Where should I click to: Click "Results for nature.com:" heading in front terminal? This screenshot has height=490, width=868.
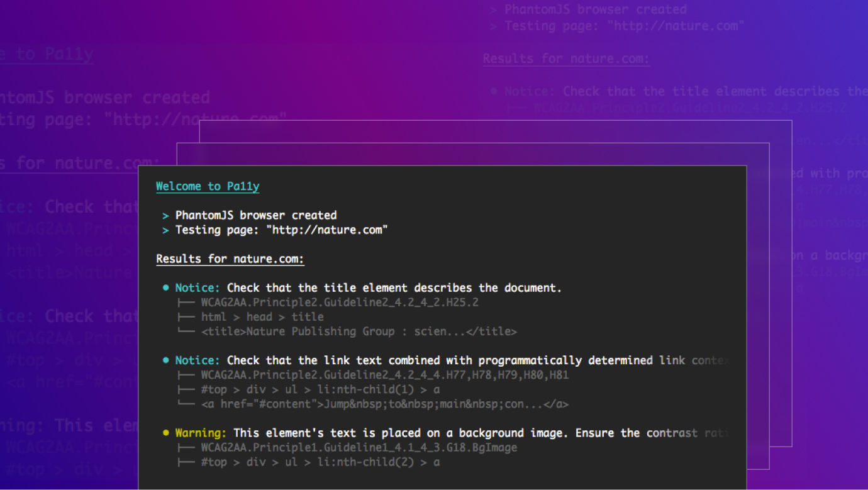(x=230, y=259)
